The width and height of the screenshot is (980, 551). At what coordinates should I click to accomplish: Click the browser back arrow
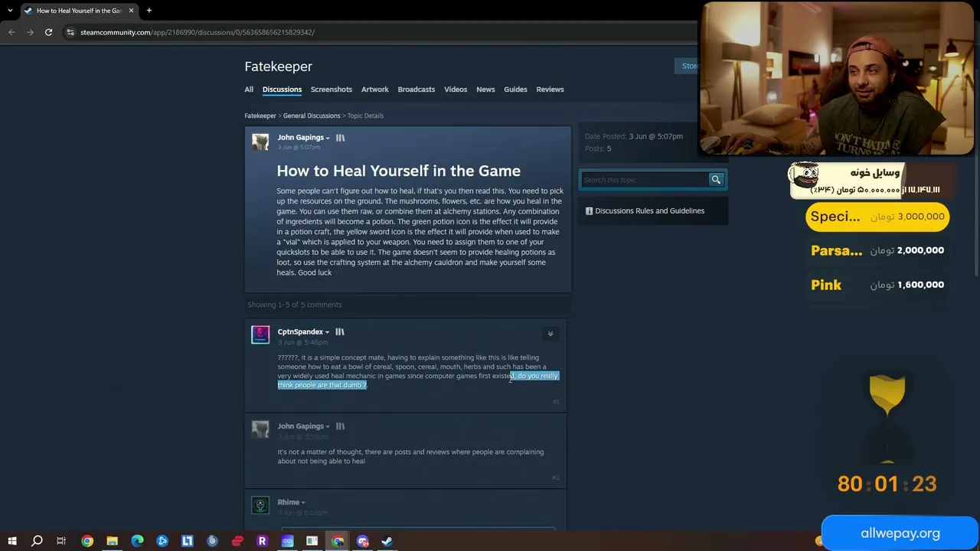[11, 32]
